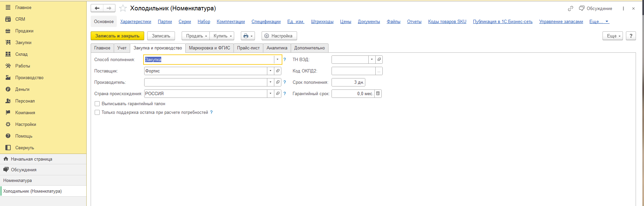The image size is (644, 206).
Task: Open the Помощь section in the sidebar
Action: pyautogui.click(x=43, y=136)
